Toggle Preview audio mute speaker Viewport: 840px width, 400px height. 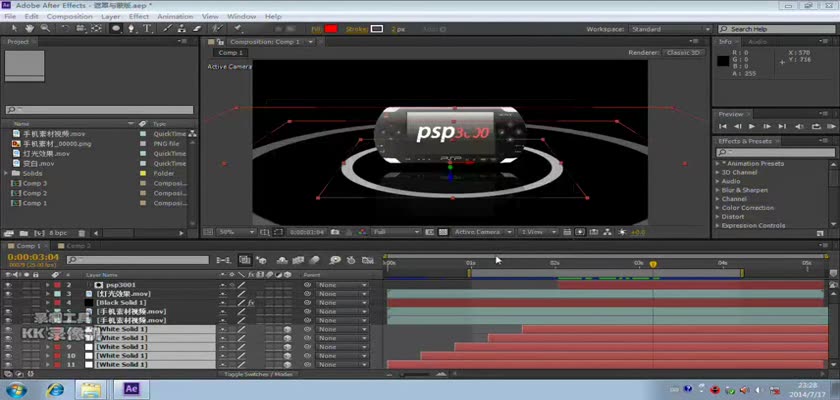pyautogui.click(x=799, y=126)
